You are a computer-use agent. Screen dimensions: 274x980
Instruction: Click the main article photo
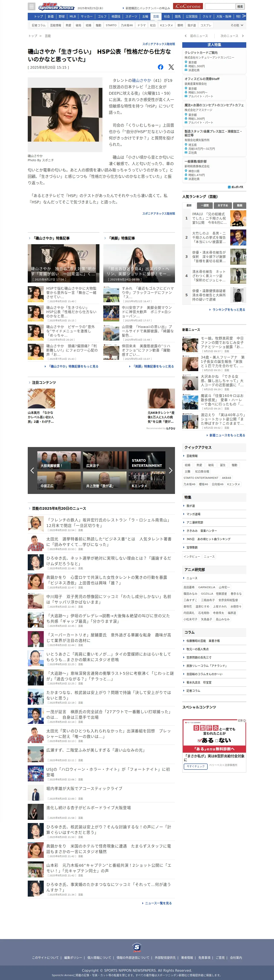pyautogui.click(x=65, y=115)
